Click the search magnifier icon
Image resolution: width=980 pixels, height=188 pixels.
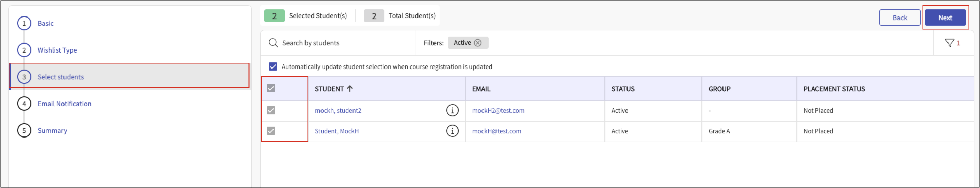[273, 43]
